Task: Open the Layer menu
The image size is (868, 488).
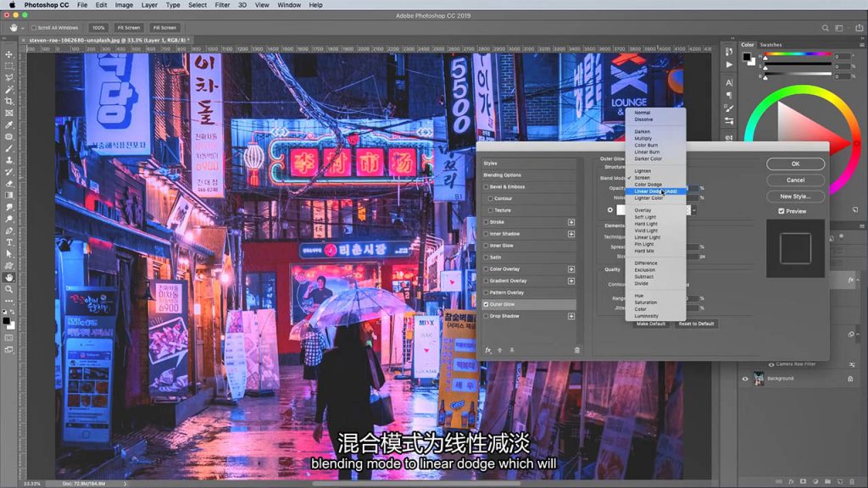Action: (x=149, y=5)
